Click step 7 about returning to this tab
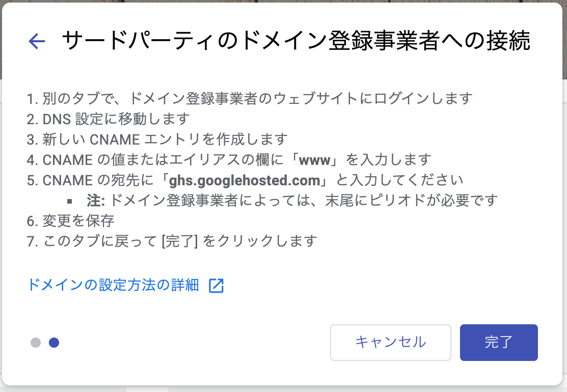This screenshot has height=392, width=567. (x=172, y=241)
